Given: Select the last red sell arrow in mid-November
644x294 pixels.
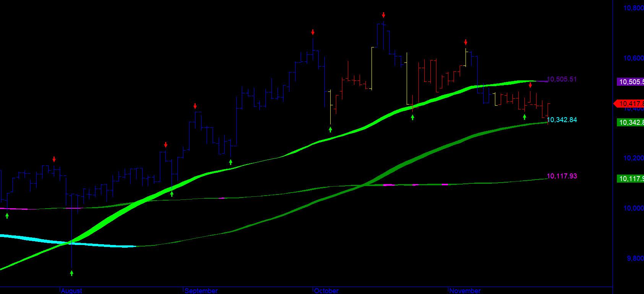Looking at the screenshot, I should [x=530, y=85].
